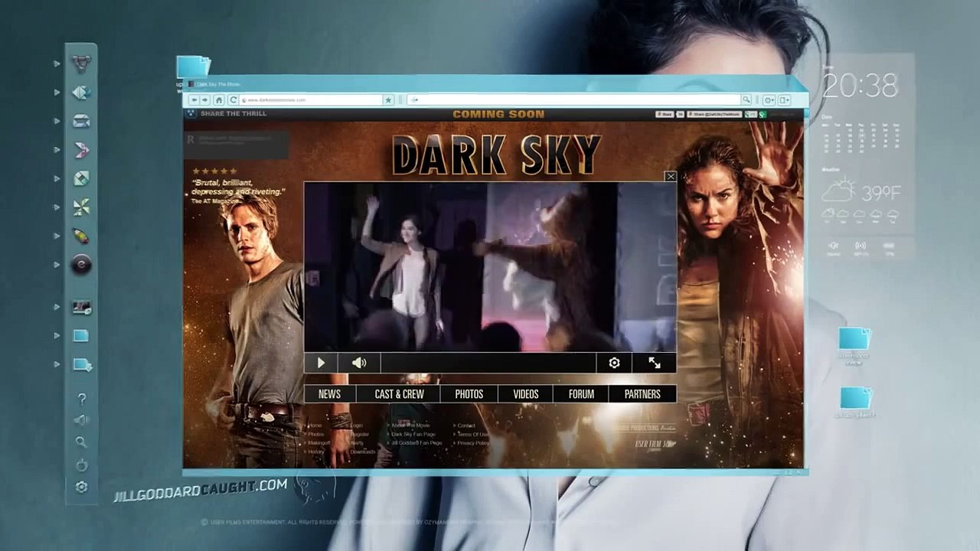980x551 pixels.
Task: Open the Dark Sky Fan Page link
Action: click(x=412, y=434)
